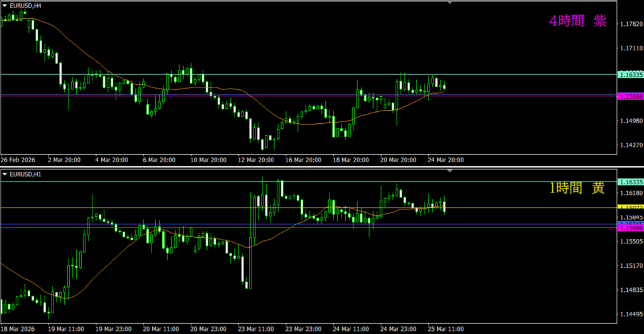Click the 1.16335 price tag on H4 chart
Viewport: 644px width, 334px height.
click(630, 74)
